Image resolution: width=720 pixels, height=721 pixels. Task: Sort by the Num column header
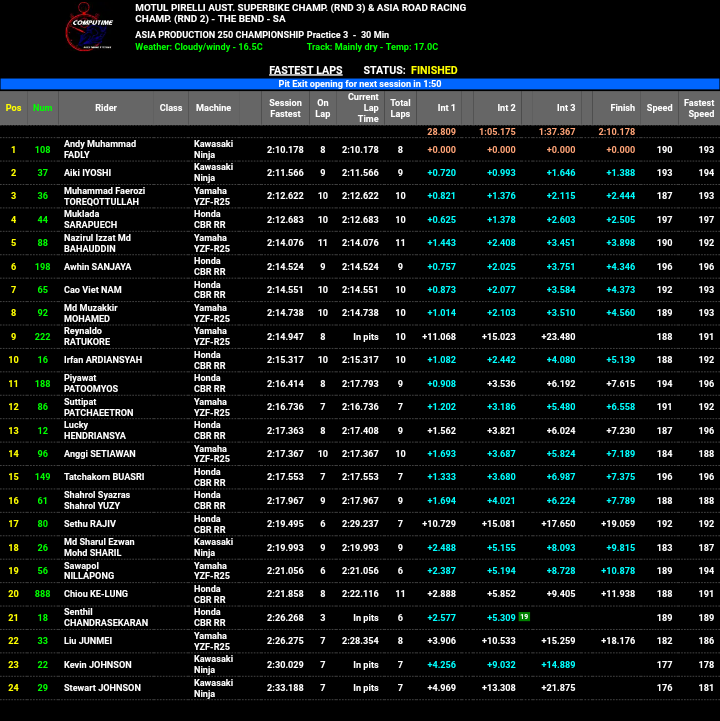[42, 108]
